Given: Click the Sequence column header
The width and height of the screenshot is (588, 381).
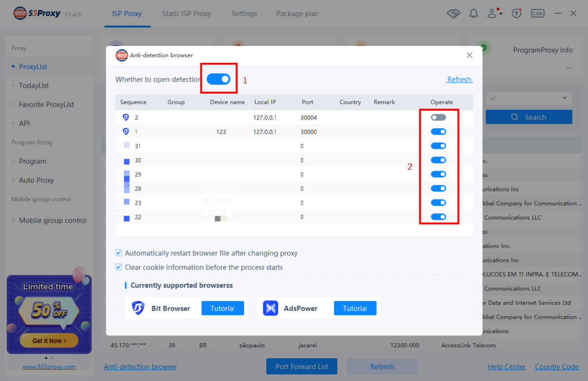Looking at the screenshot, I should (x=133, y=102).
